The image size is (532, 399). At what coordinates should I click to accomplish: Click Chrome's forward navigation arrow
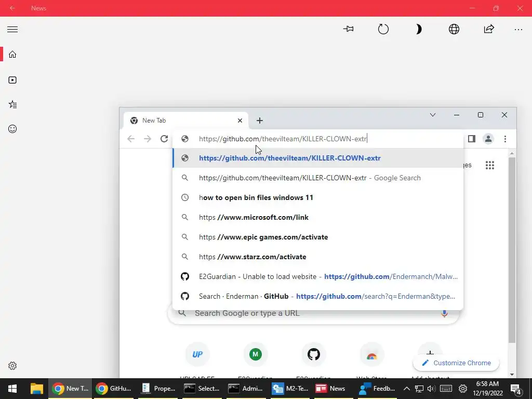click(x=148, y=139)
